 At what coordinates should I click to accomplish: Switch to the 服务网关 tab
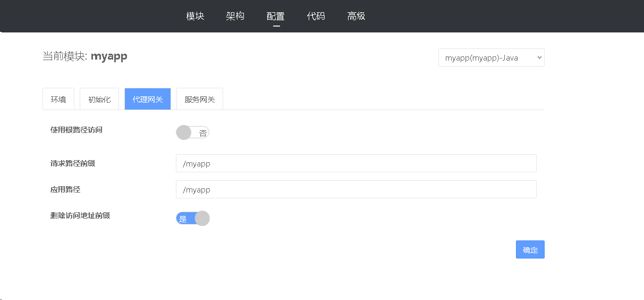200,99
